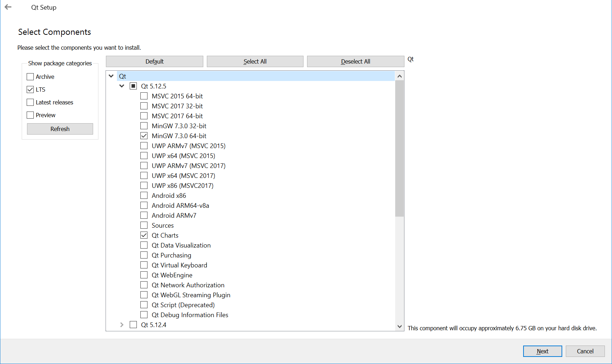Enable Latest releases category
Viewport: 612px width, 364px height.
click(x=30, y=102)
